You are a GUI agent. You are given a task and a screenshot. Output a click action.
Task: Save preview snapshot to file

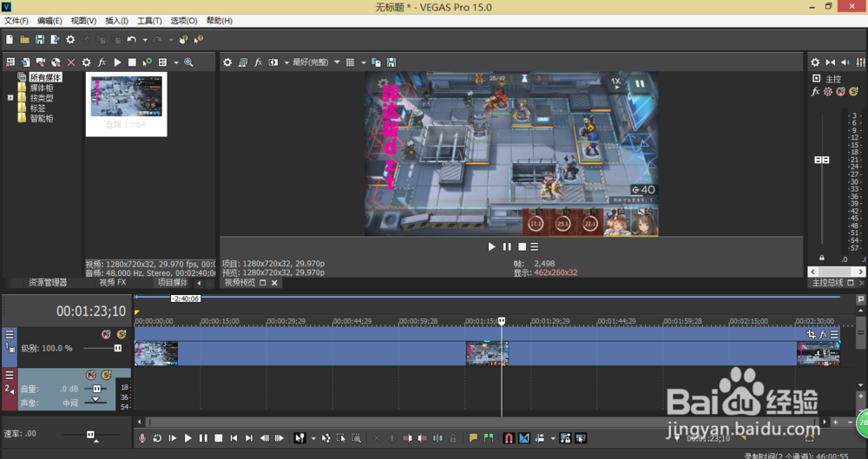pos(391,62)
